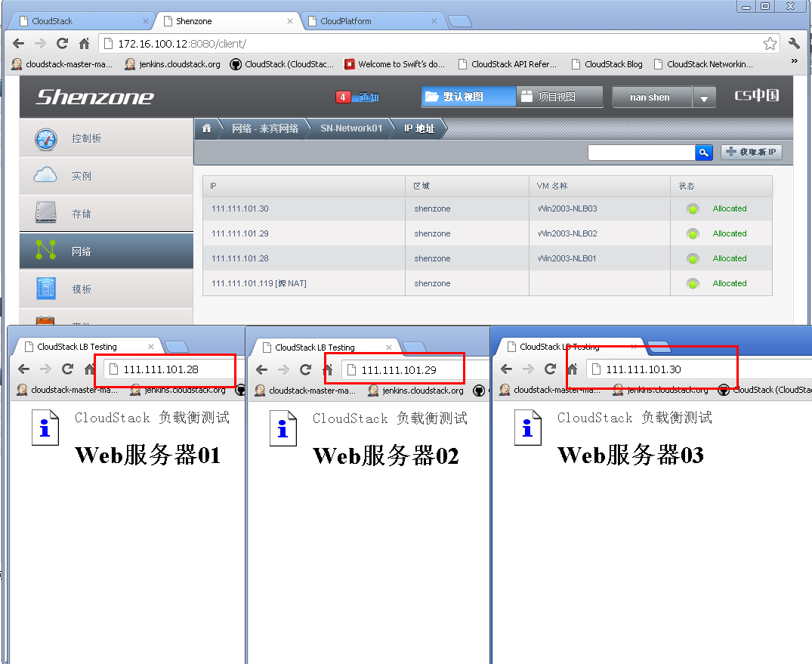
Task: Switch to project view toggle button
Action: [x=559, y=97]
